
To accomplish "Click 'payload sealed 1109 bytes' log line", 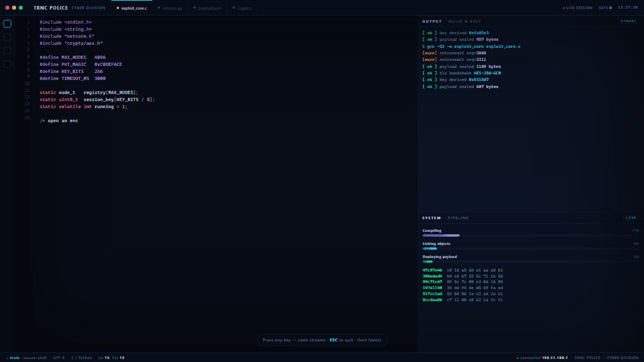I will (462, 66).
